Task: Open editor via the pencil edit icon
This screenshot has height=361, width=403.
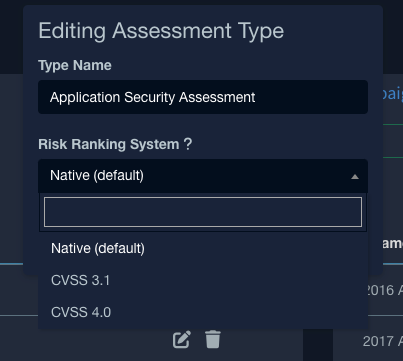Action: click(182, 339)
